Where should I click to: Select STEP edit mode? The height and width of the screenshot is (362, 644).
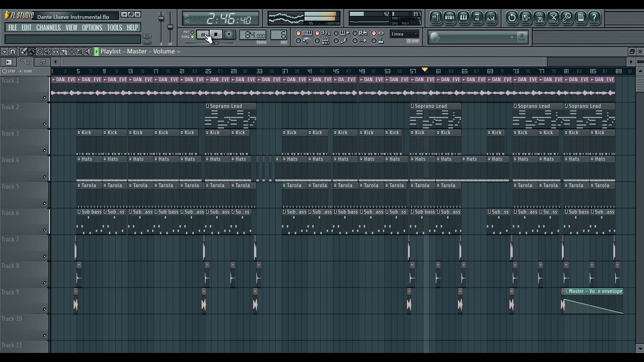point(9,71)
